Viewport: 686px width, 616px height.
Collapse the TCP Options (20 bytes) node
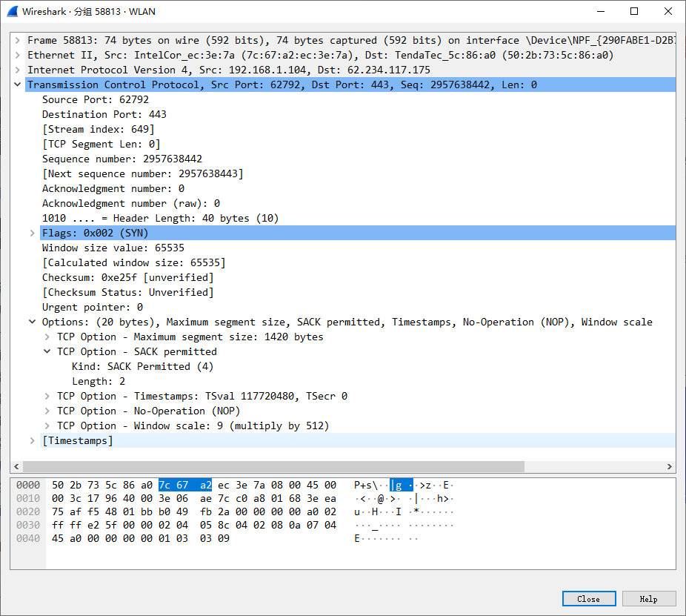click(x=32, y=322)
